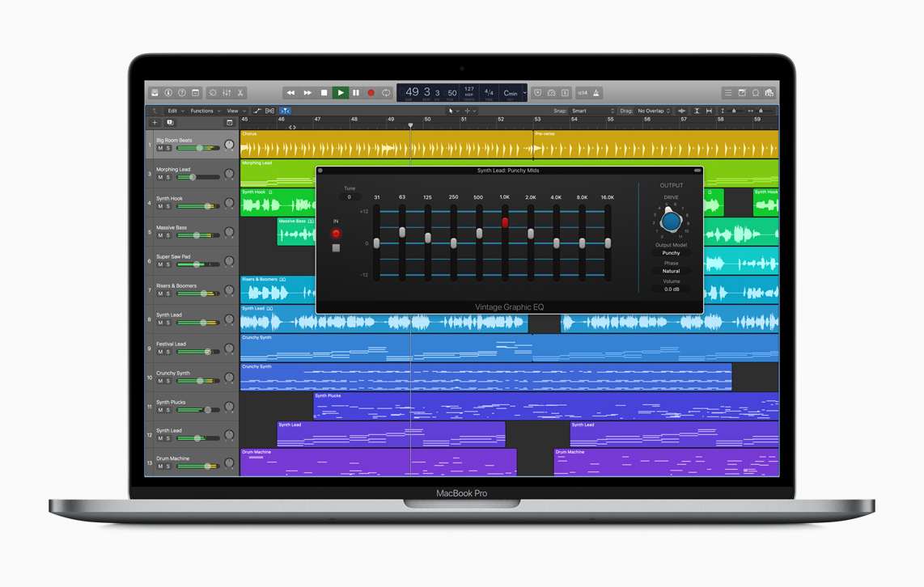Image resolution: width=924 pixels, height=587 pixels.
Task: Open Quick Help
Action: click(183, 92)
